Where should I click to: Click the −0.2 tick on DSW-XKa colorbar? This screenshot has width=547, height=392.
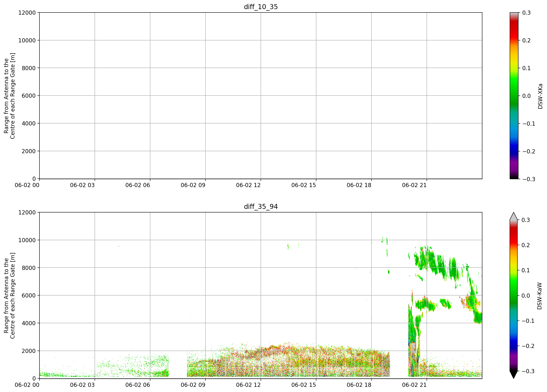[529, 151]
